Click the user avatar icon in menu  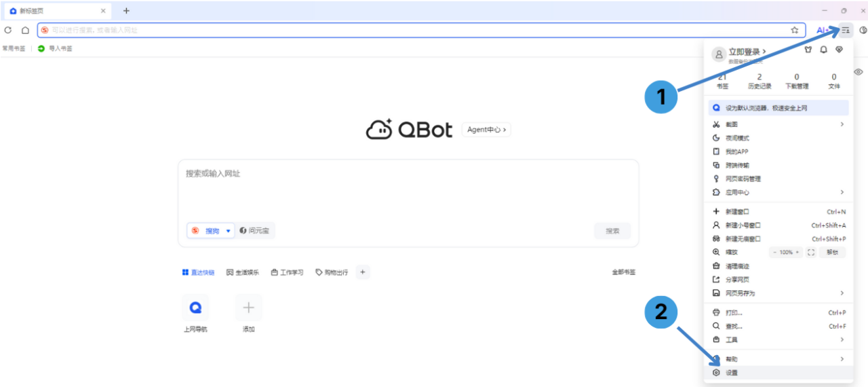(x=718, y=54)
